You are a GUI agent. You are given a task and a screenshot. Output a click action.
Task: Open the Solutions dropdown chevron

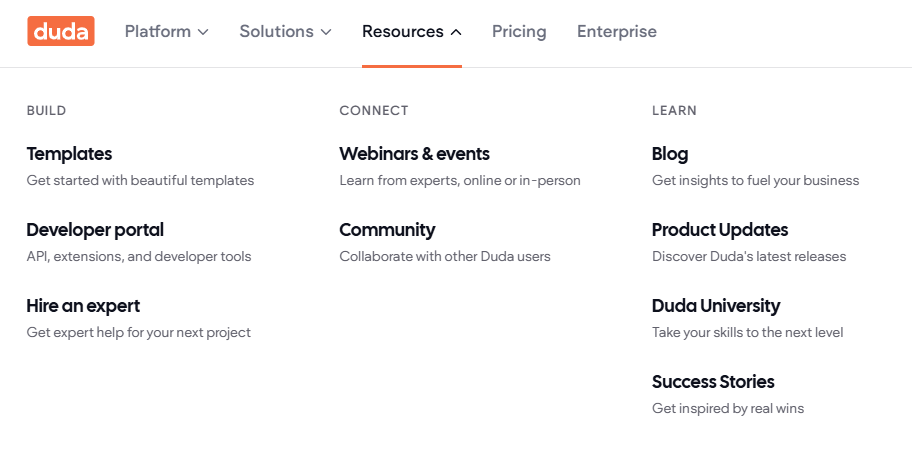(x=326, y=32)
